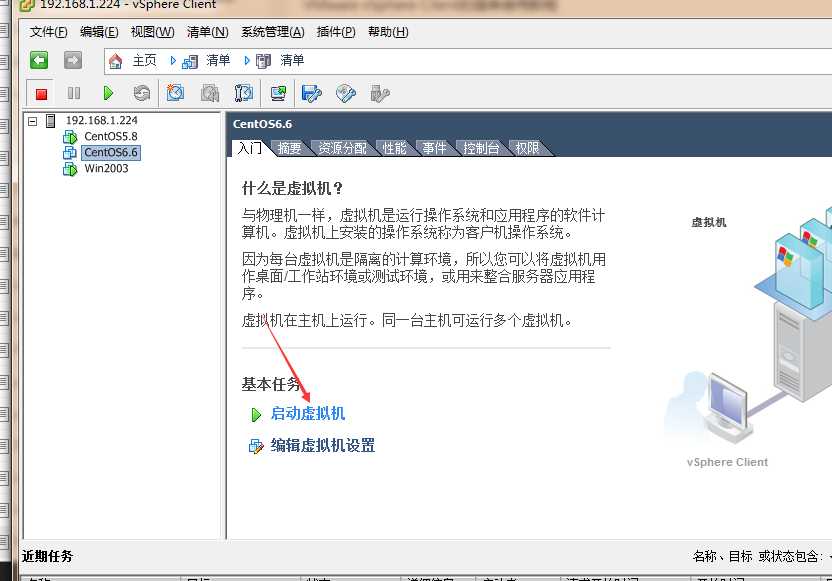Click the reset virtual machine icon
The image size is (832, 581).
click(142, 93)
